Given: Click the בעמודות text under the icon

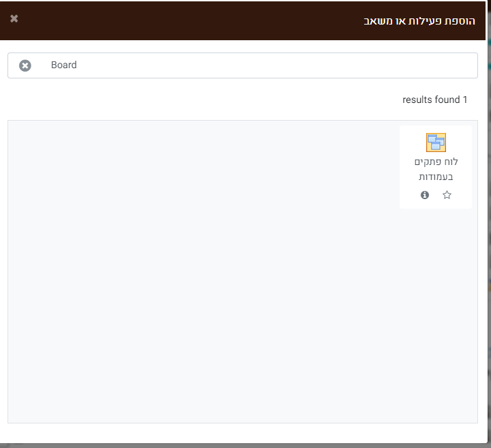Looking at the screenshot, I should 436,177.
